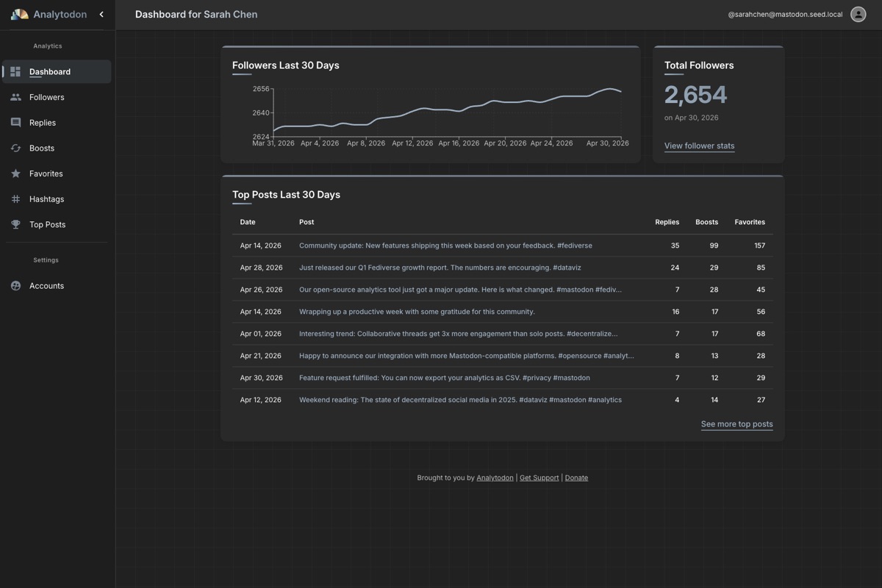Click the Replies speech bubble icon
The image size is (882, 588).
[15, 123]
